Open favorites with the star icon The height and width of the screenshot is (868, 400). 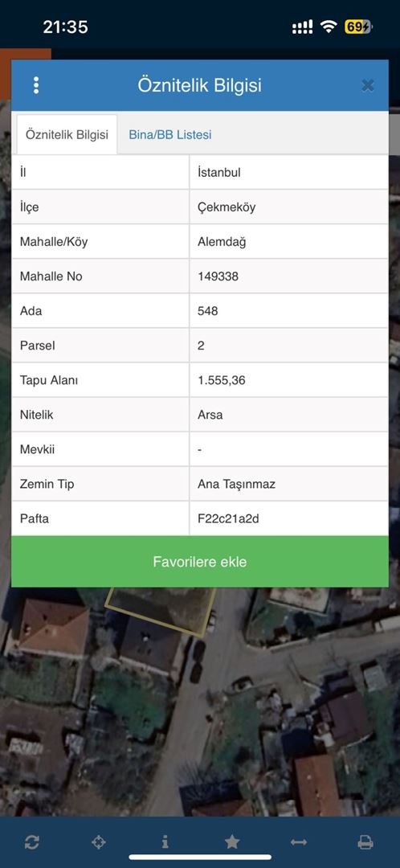[232, 842]
